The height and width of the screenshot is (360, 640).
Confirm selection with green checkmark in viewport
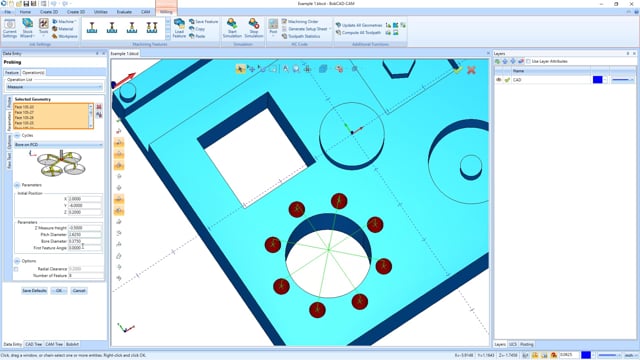(458, 70)
